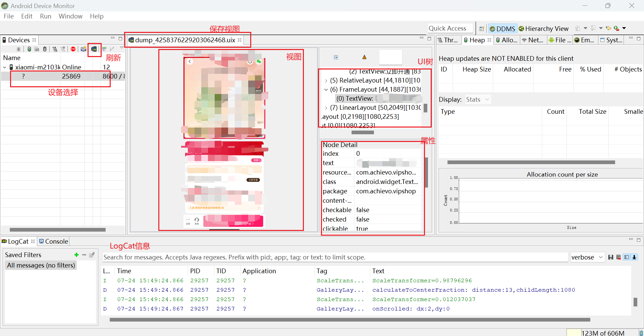Image resolution: width=644 pixels, height=336 pixels.
Task: Toggle the NAF nodes warning triangle button
Action: (364, 57)
